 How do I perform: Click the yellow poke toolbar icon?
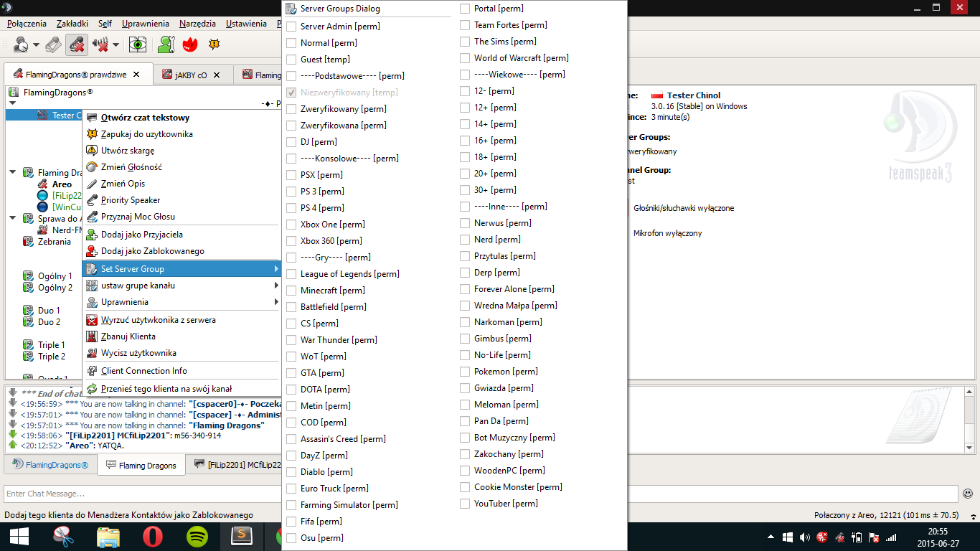tap(214, 44)
